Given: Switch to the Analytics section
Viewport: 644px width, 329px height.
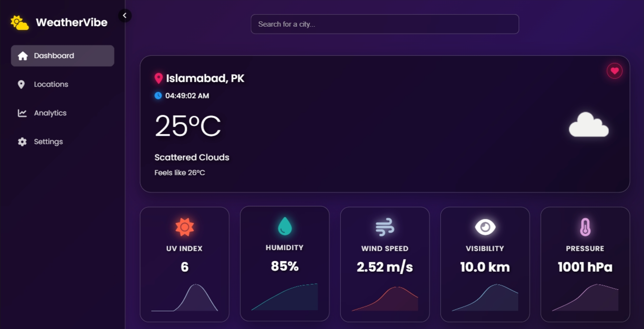Looking at the screenshot, I should [x=50, y=113].
